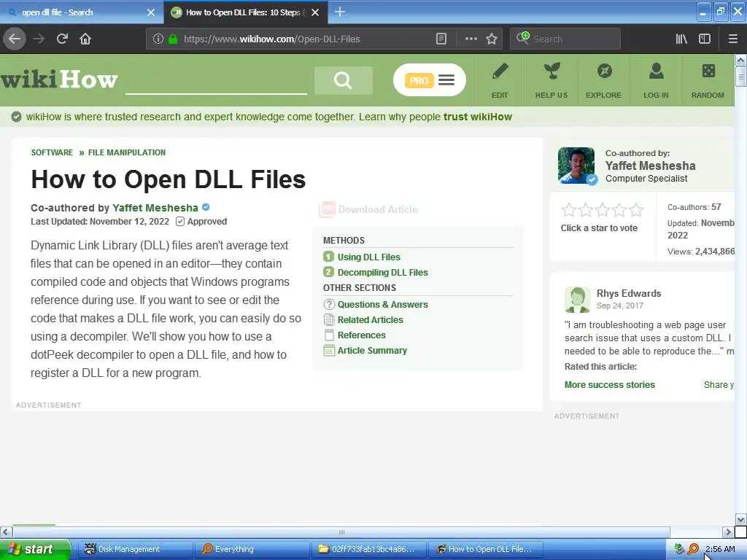
Task: Click the vertical scrollbar down arrow
Action: 740,519
